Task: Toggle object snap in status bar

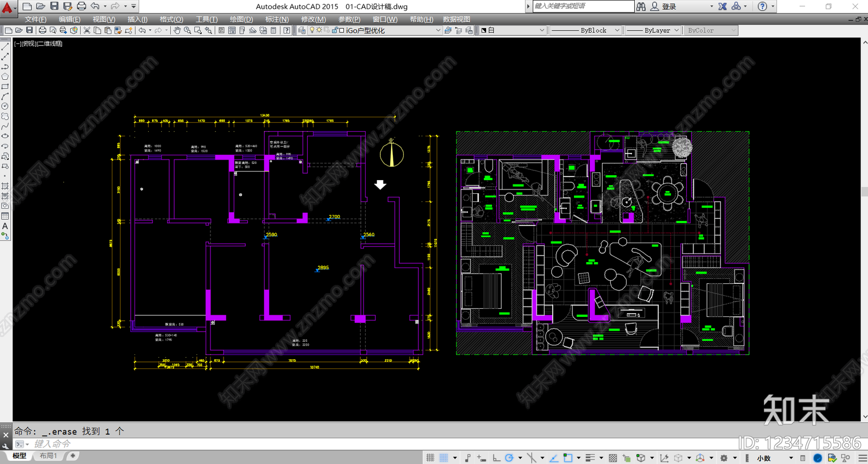Action: 567,458
